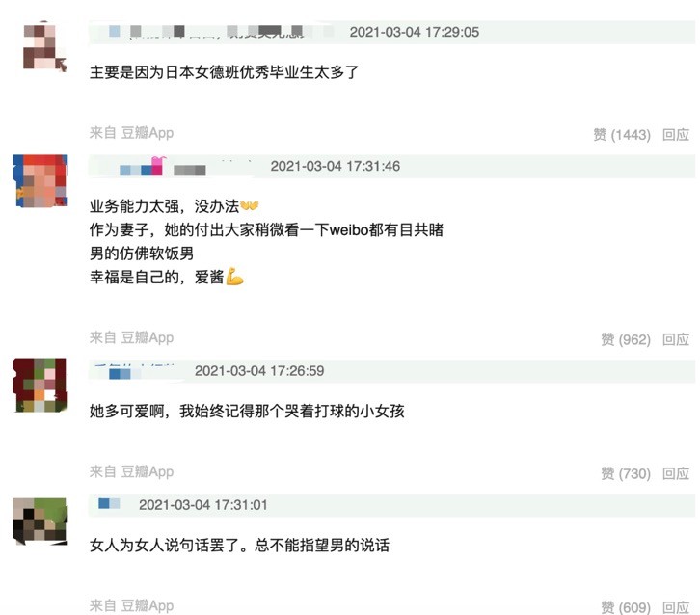The height and width of the screenshot is (615, 700).
Task: Click 回应 beside 赞 (730)
Action: click(676, 473)
